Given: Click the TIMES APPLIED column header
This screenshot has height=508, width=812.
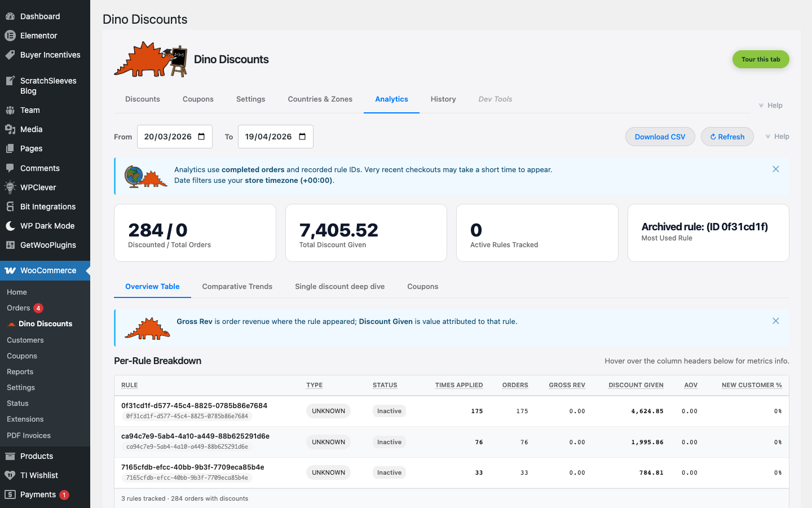Looking at the screenshot, I should [x=459, y=385].
